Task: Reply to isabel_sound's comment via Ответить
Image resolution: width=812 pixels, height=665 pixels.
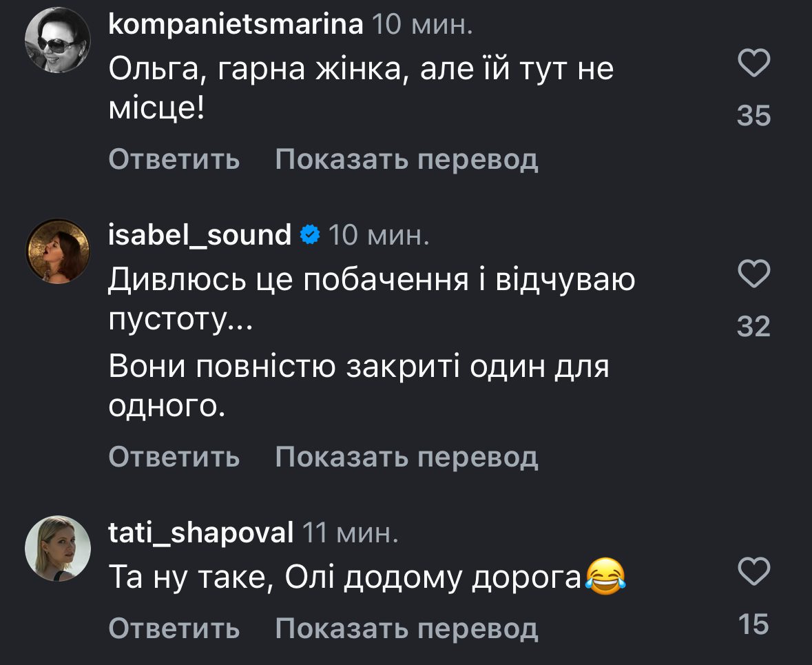Action: point(174,456)
